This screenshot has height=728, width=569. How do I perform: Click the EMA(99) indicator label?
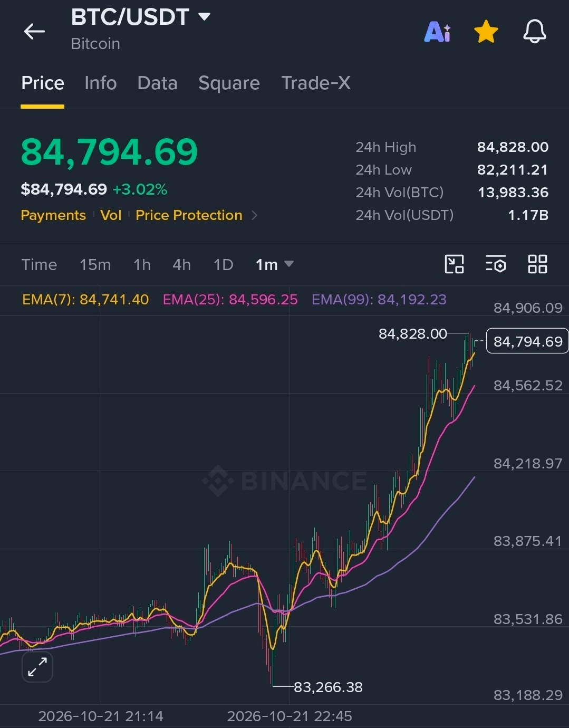379,300
